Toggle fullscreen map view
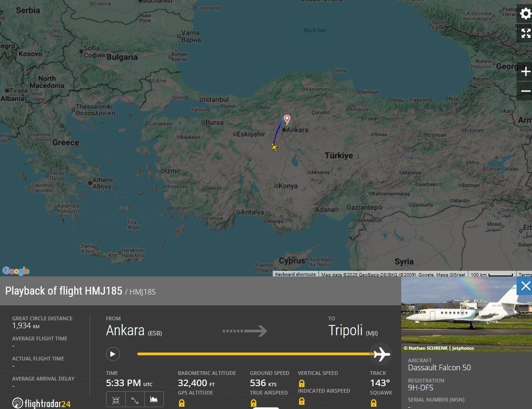This screenshot has width=532, height=409. click(x=525, y=33)
